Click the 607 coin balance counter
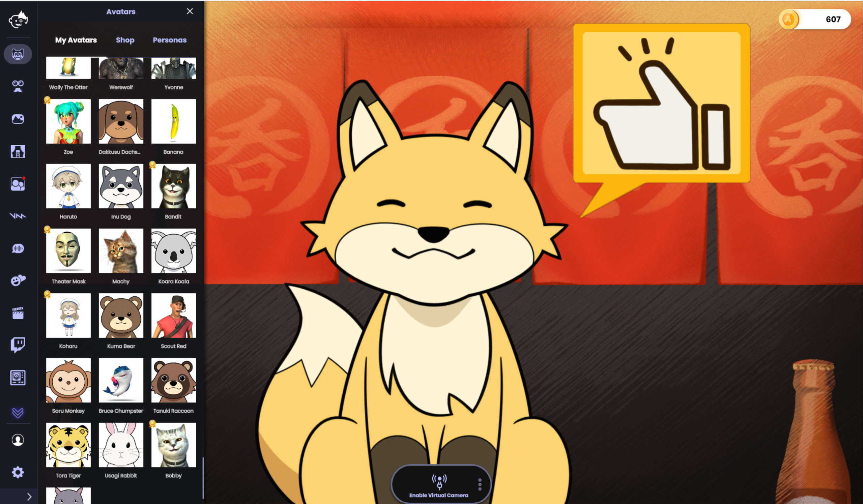The image size is (863, 504). [x=833, y=19]
